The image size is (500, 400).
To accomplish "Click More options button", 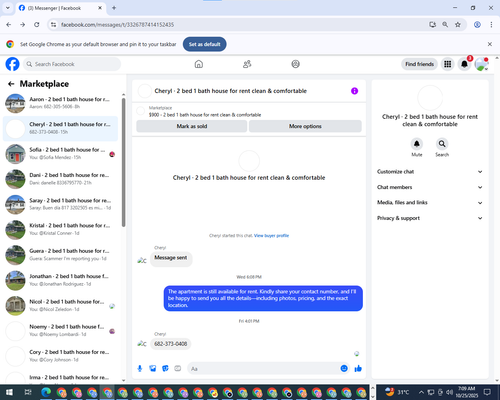I will [305, 126].
